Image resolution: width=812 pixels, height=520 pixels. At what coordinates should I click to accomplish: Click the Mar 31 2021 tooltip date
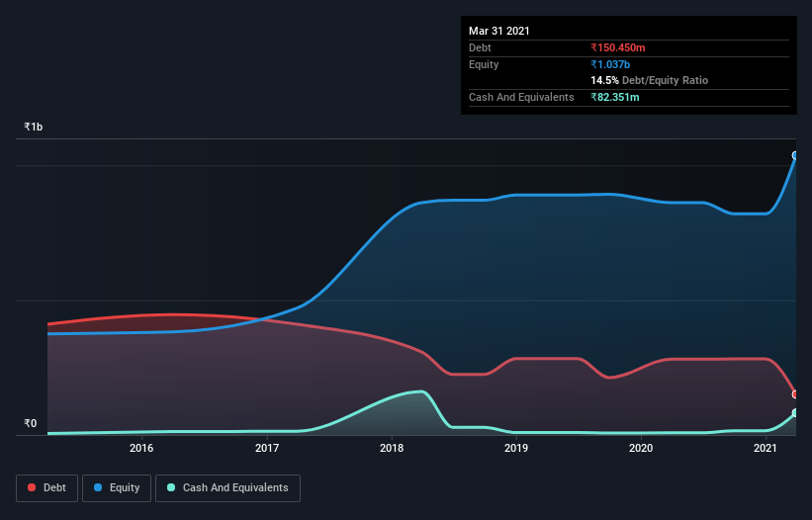click(x=499, y=31)
